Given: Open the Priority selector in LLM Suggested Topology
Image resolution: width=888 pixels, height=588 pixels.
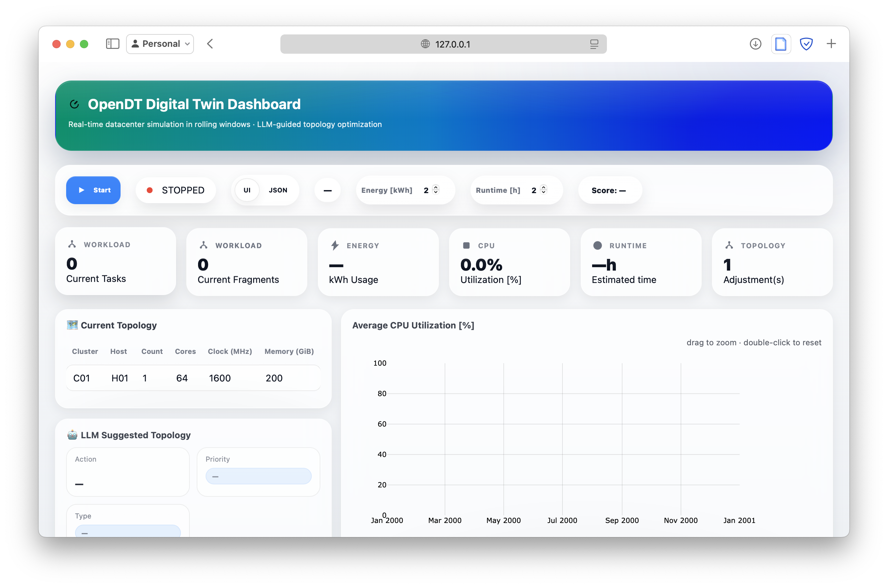Looking at the screenshot, I should (258, 475).
